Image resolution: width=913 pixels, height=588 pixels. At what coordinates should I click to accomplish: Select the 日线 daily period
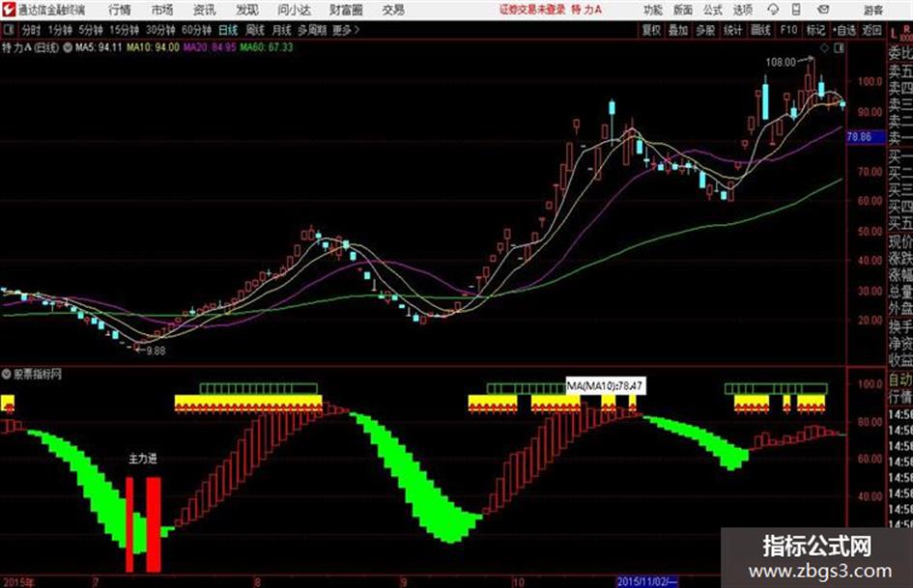[228, 30]
